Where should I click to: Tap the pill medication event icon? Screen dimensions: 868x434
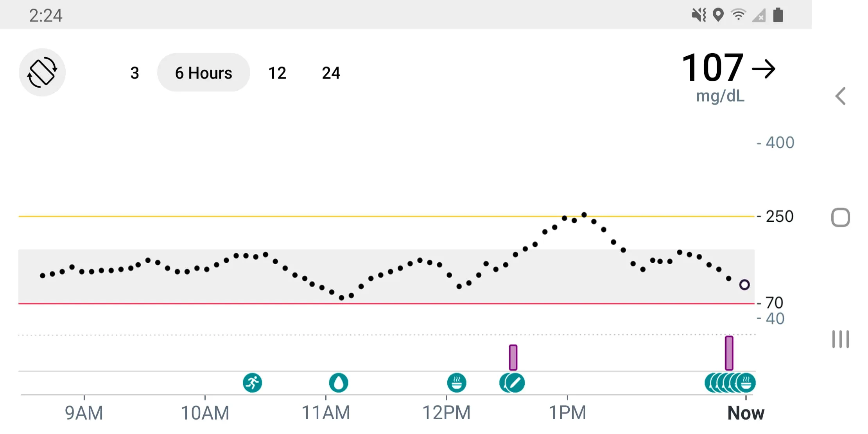point(513,383)
